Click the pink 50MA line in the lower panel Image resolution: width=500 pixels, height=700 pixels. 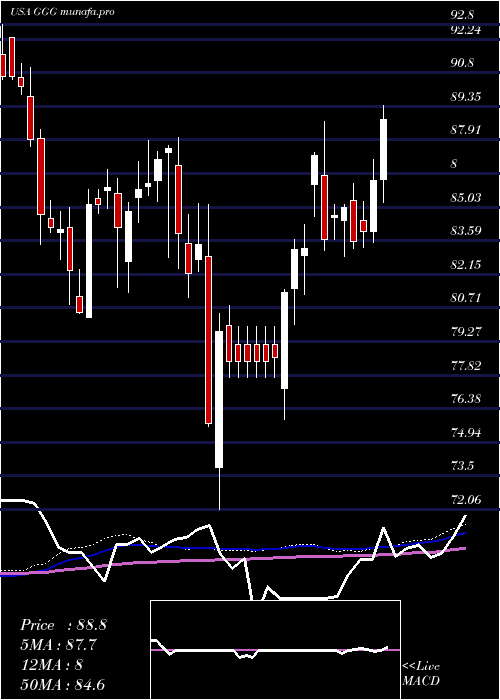[x=233, y=560]
